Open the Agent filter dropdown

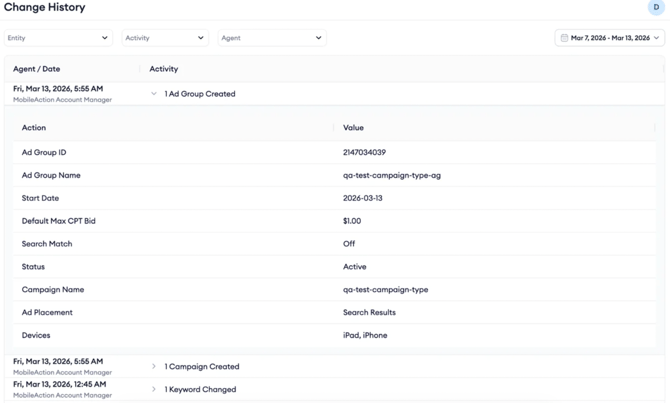click(271, 38)
